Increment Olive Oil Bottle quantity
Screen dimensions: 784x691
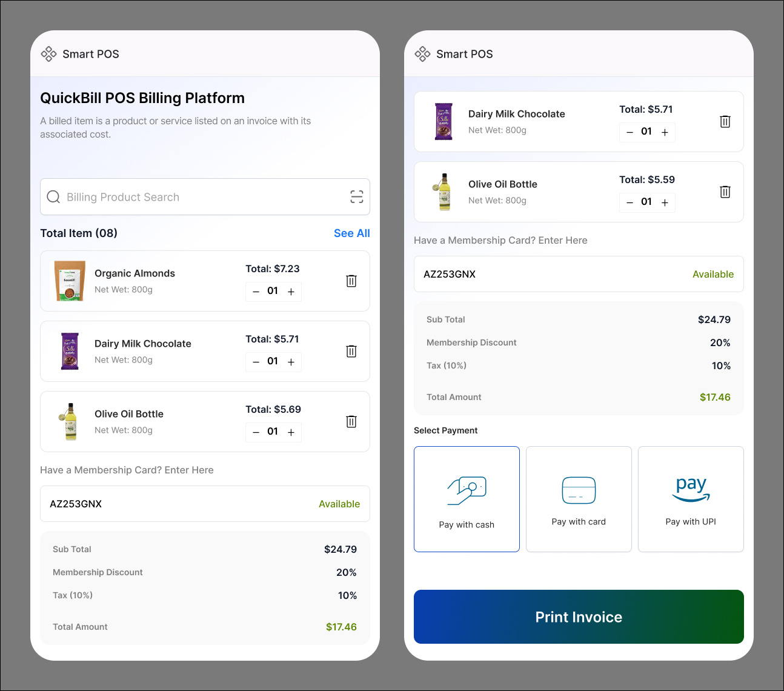click(291, 432)
